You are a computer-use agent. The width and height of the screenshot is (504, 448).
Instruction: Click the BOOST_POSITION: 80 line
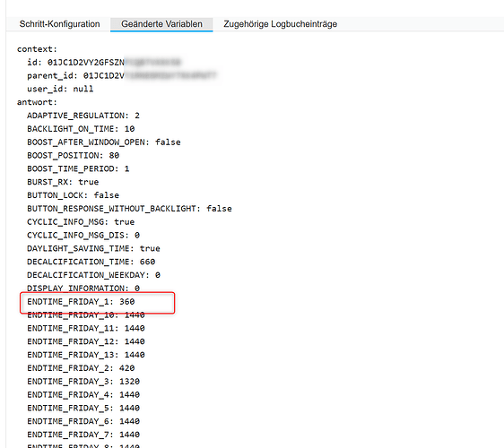(73, 155)
